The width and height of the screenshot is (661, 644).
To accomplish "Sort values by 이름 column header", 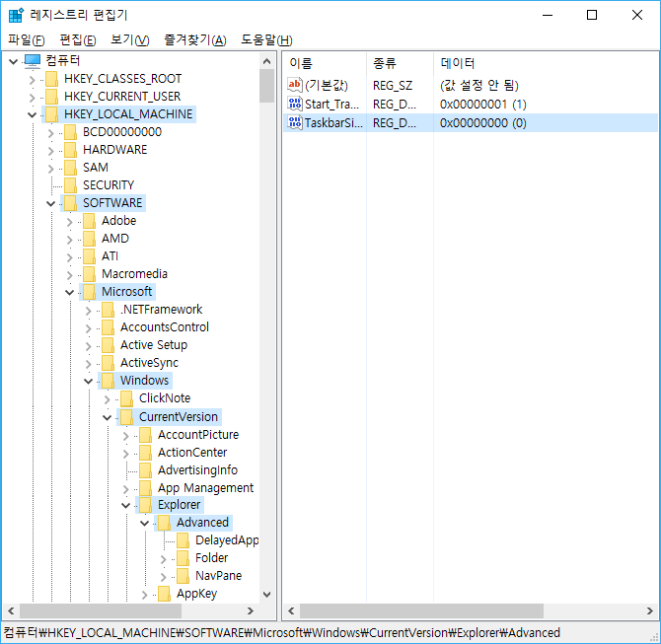I will [324, 63].
